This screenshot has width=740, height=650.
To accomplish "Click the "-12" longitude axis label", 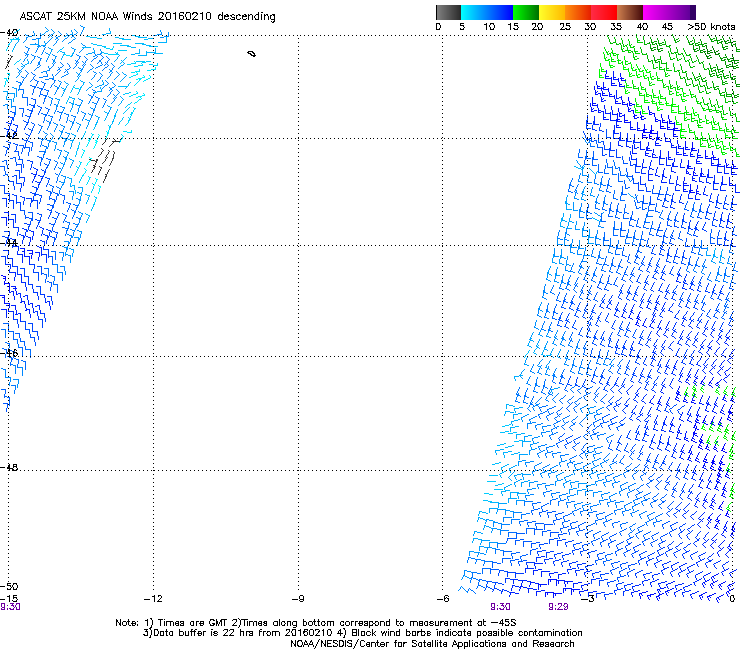I will (x=153, y=599).
